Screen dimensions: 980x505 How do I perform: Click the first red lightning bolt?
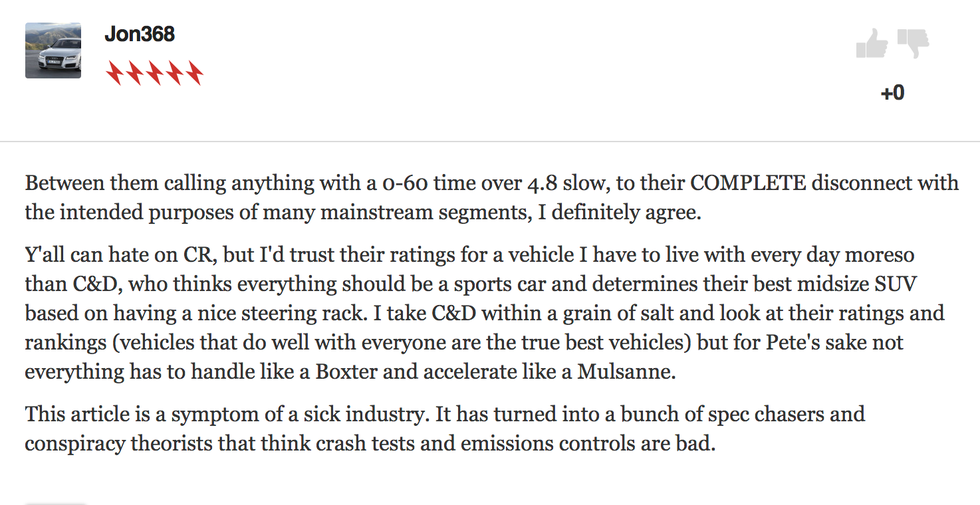(114, 73)
